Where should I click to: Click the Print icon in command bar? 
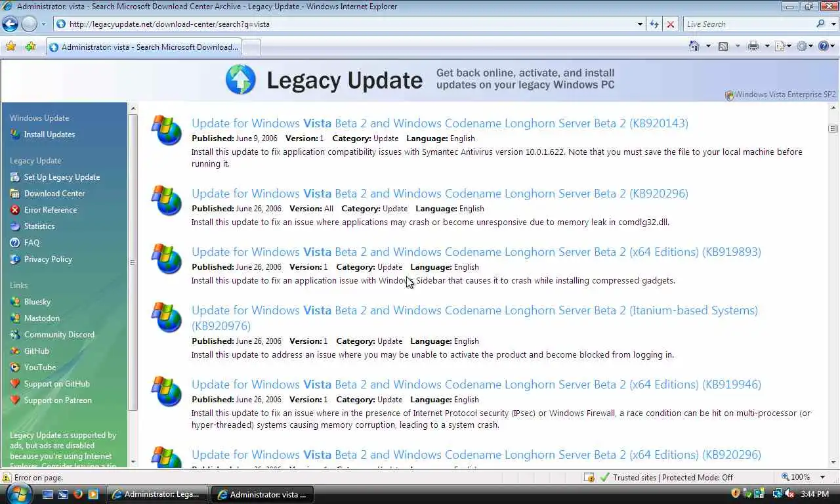[x=753, y=46]
